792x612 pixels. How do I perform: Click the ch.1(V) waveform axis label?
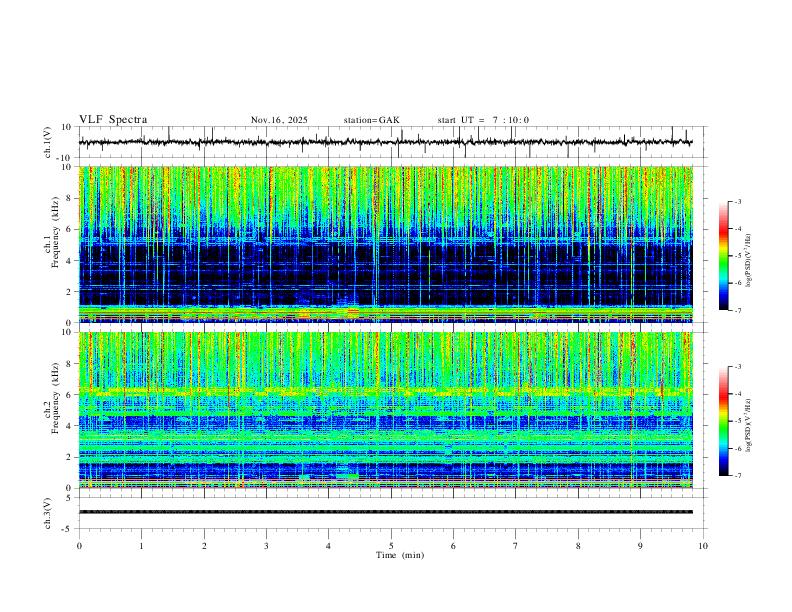pyautogui.click(x=48, y=142)
